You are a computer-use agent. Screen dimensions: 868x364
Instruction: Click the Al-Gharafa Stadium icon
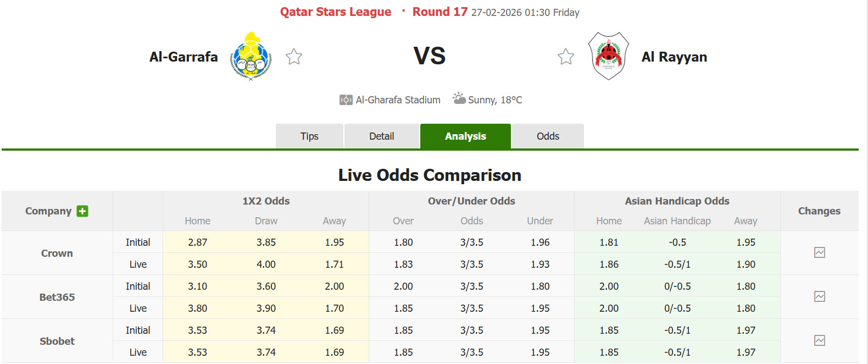[346, 100]
